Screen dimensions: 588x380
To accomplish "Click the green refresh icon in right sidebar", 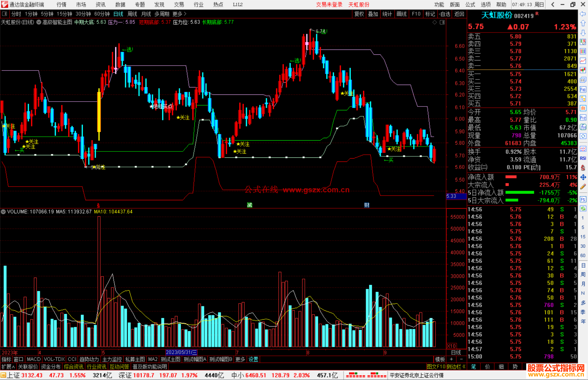I will pos(583,209).
